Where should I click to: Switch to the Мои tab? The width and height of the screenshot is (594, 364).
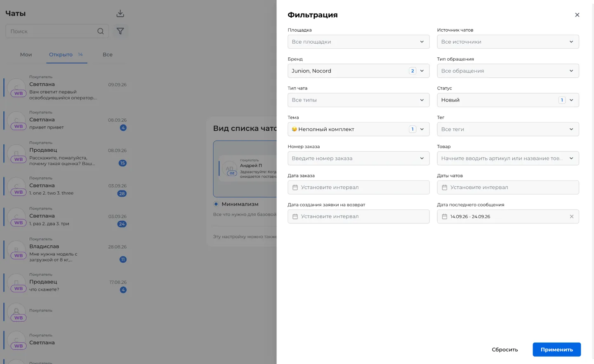[x=26, y=54]
